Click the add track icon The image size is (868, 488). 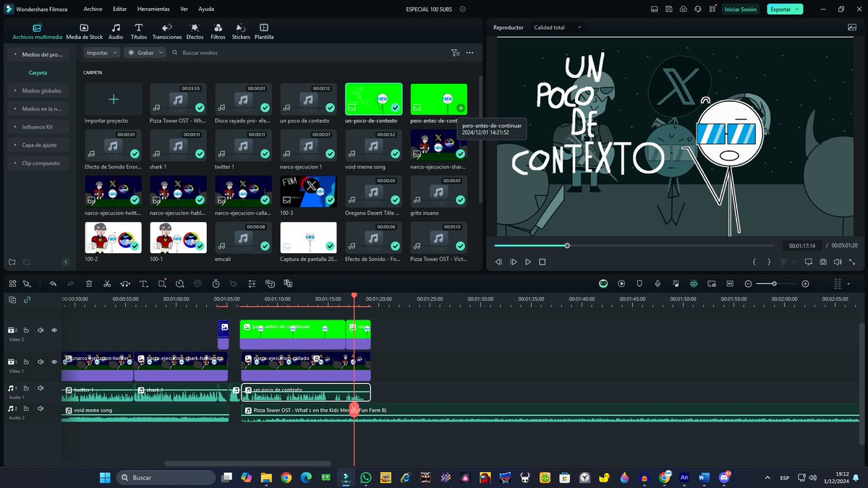click(x=12, y=299)
